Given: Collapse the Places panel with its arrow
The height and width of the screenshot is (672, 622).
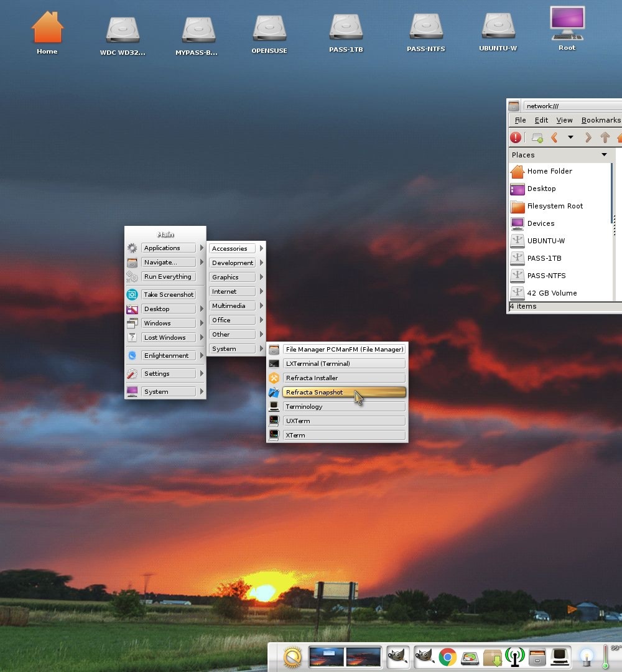Looking at the screenshot, I should pos(603,155).
